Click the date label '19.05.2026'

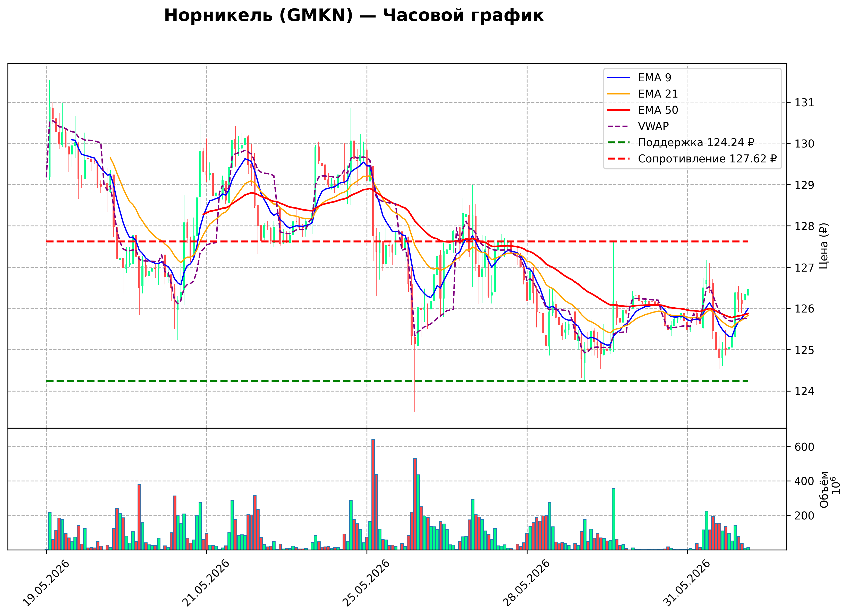46,583
